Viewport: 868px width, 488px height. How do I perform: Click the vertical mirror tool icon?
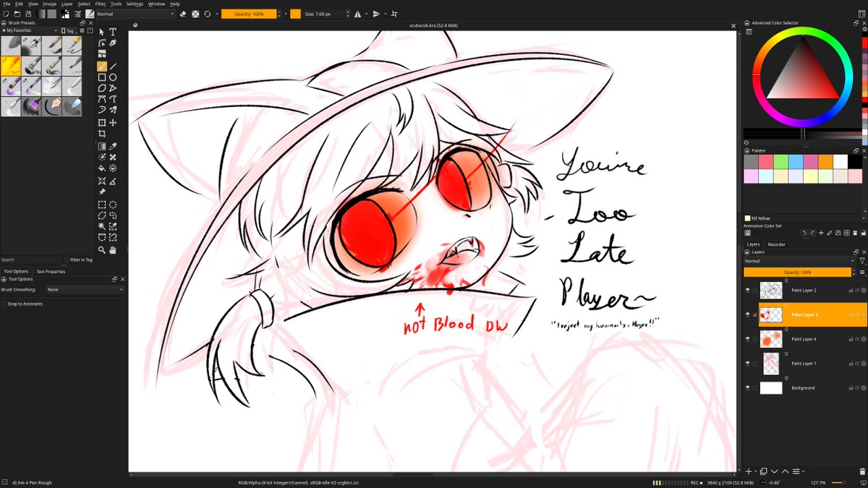[376, 14]
